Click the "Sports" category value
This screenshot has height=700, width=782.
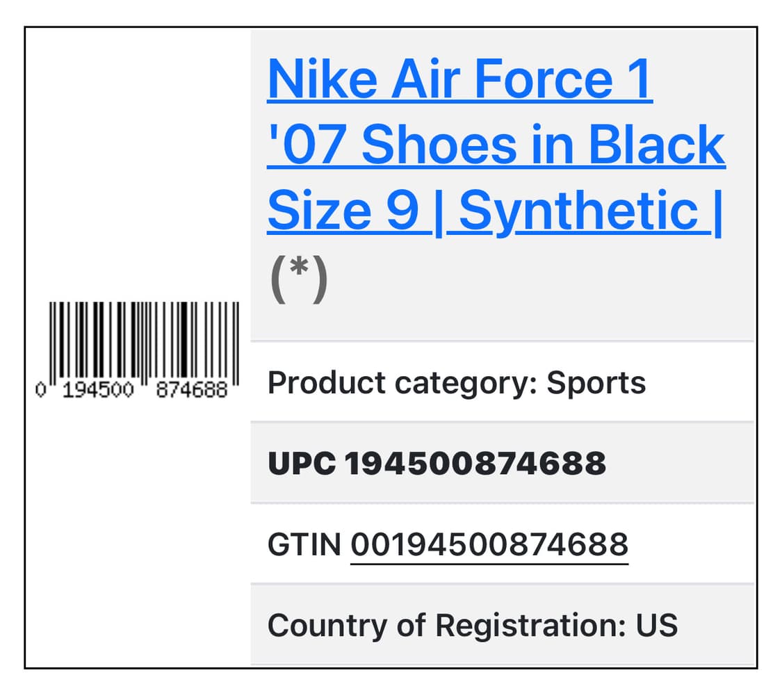point(596,383)
